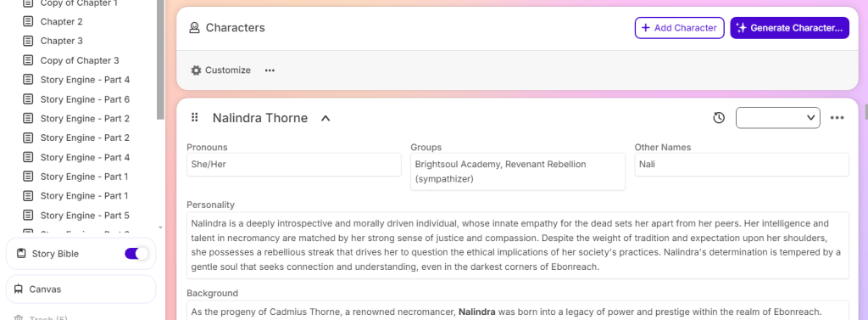Image resolution: width=868 pixels, height=320 pixels.
Task: Click the sidebar list scroll-down arrow
Action: (x=160, y=227)
